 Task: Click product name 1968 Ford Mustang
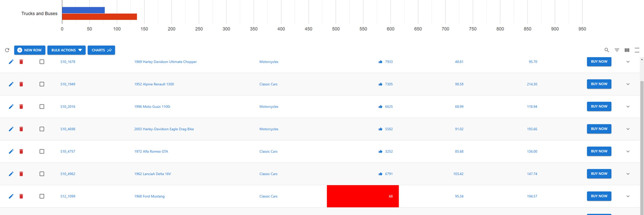click(149, 196)
